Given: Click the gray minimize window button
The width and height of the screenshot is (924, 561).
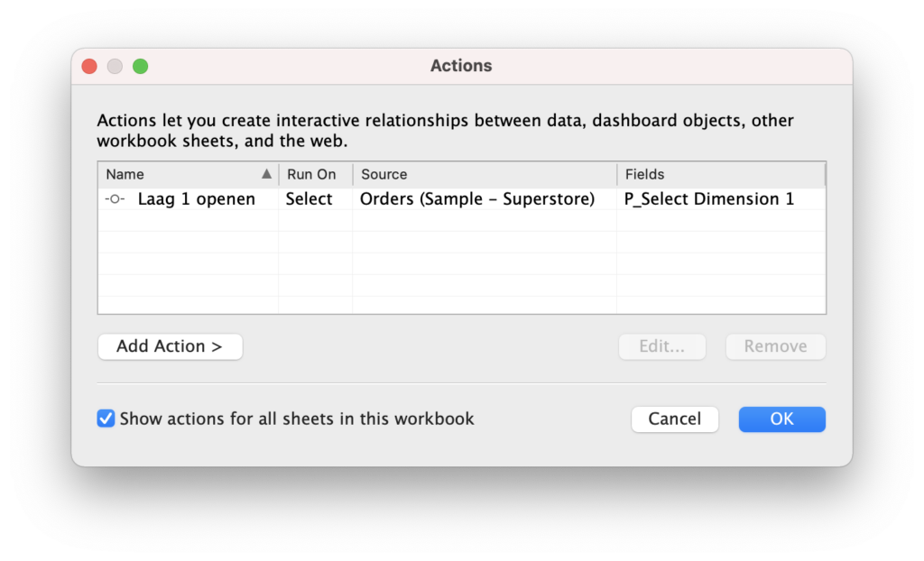Looking at the screenshot, I should click(x=115, y=66).
